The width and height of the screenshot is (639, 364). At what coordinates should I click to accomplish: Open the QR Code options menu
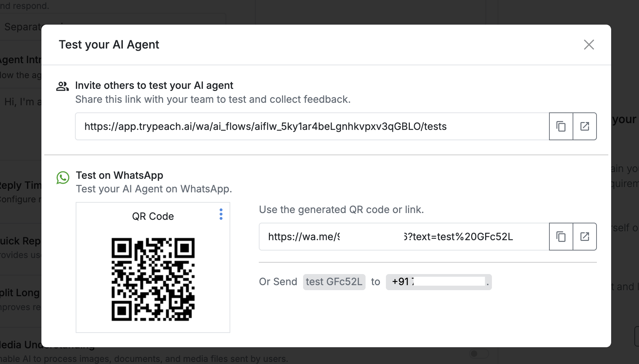pos(221,214)
